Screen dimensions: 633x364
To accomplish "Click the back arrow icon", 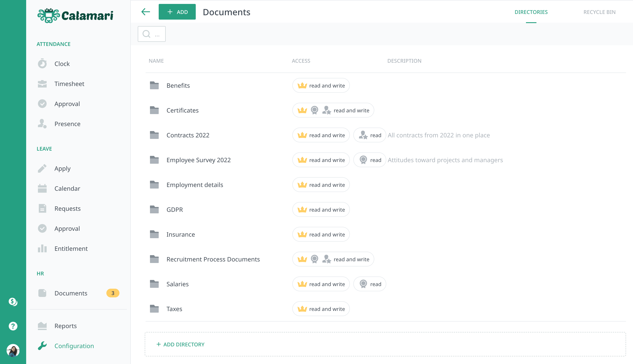I will pos(145,12).
